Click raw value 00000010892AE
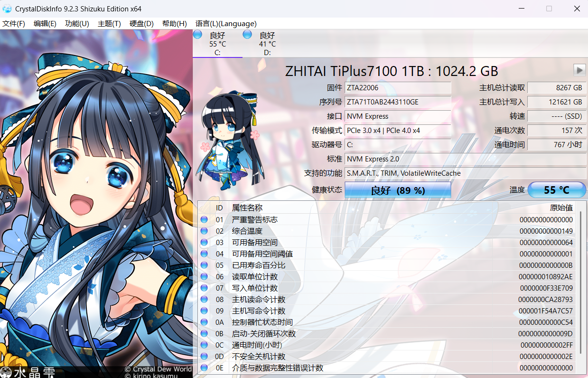The height and width of the screenshot is (378, 588). coord(546,277)
